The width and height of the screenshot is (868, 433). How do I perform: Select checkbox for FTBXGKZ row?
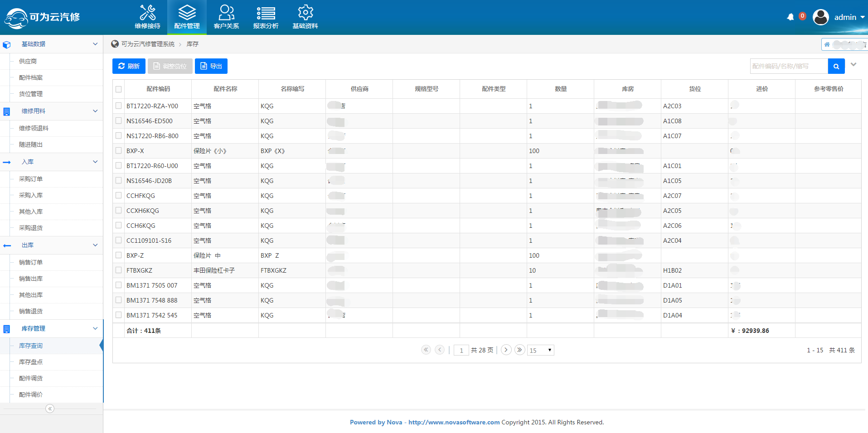tap(119, 270)
